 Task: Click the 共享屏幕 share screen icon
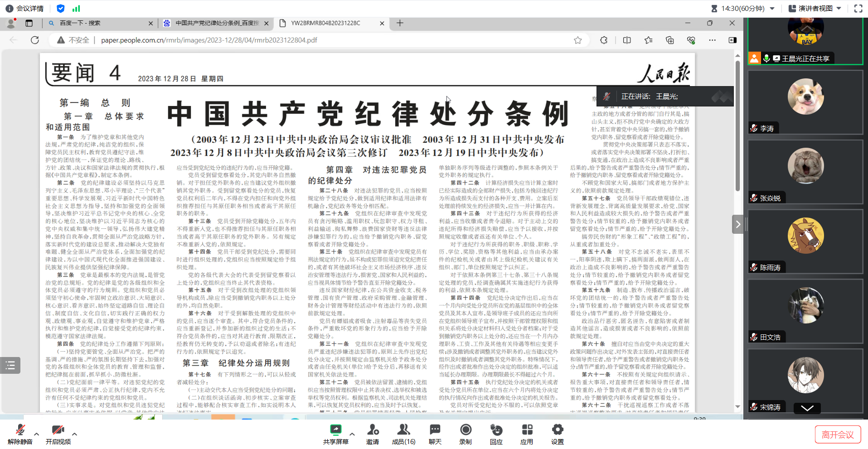335,430
